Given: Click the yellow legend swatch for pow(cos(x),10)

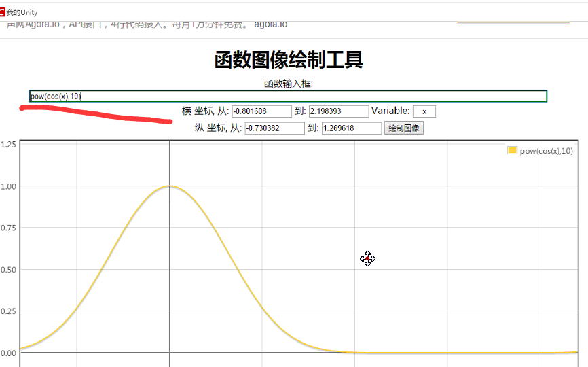Looking at the screenshot, I should (x=512, y=150).
